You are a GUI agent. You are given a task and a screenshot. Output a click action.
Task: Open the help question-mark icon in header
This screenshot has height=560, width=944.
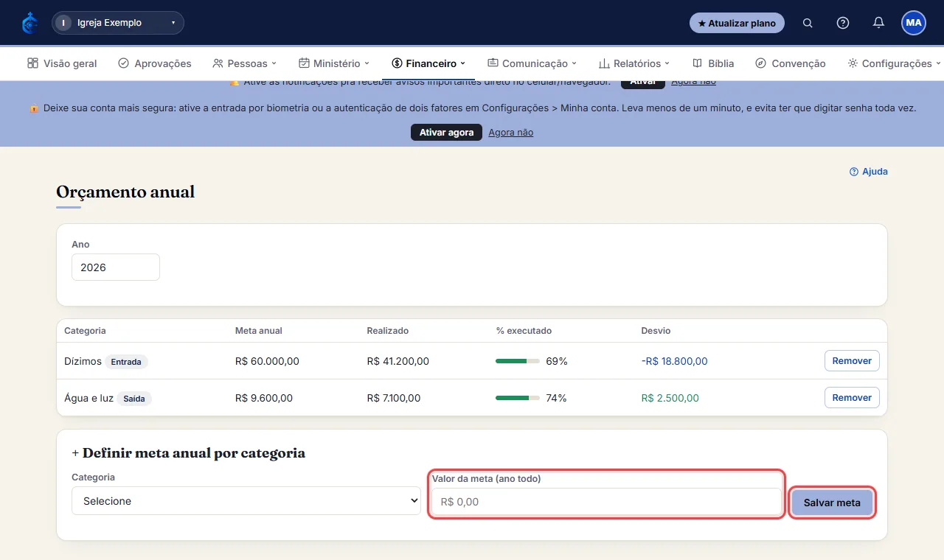pyautogui.click(x=843, y=23)
